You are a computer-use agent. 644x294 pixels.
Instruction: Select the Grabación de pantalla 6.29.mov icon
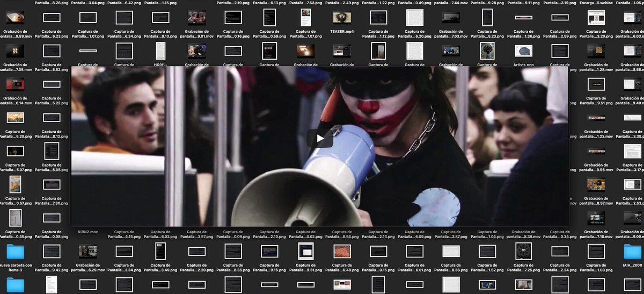click(87, 251)
